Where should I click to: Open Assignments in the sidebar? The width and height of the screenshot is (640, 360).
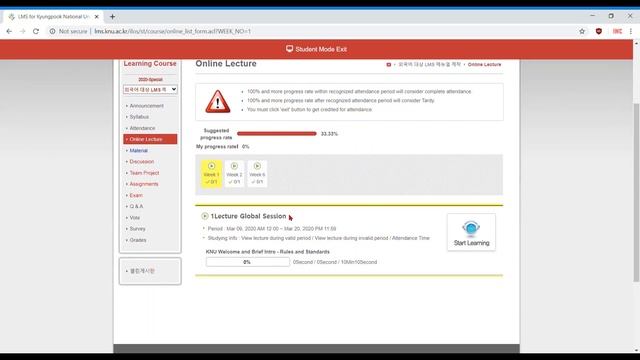point(144,184)
